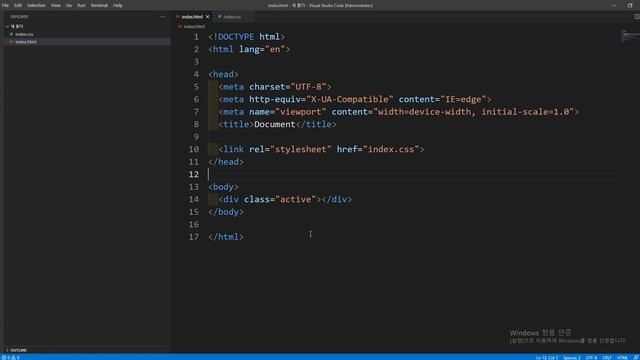Screen dimensions: 640x360
Task: Click the opening body tag
Action: [223, 187]
